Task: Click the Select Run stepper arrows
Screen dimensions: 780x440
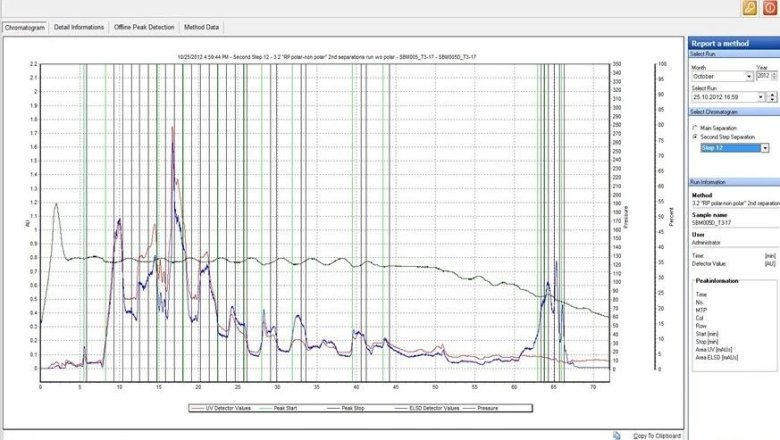Action: pos(772,97)
